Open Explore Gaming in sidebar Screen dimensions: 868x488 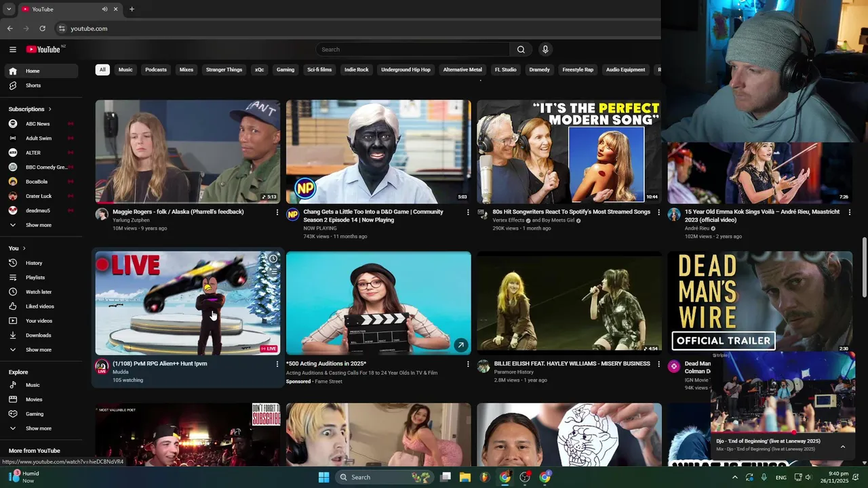tap(41, 413)
